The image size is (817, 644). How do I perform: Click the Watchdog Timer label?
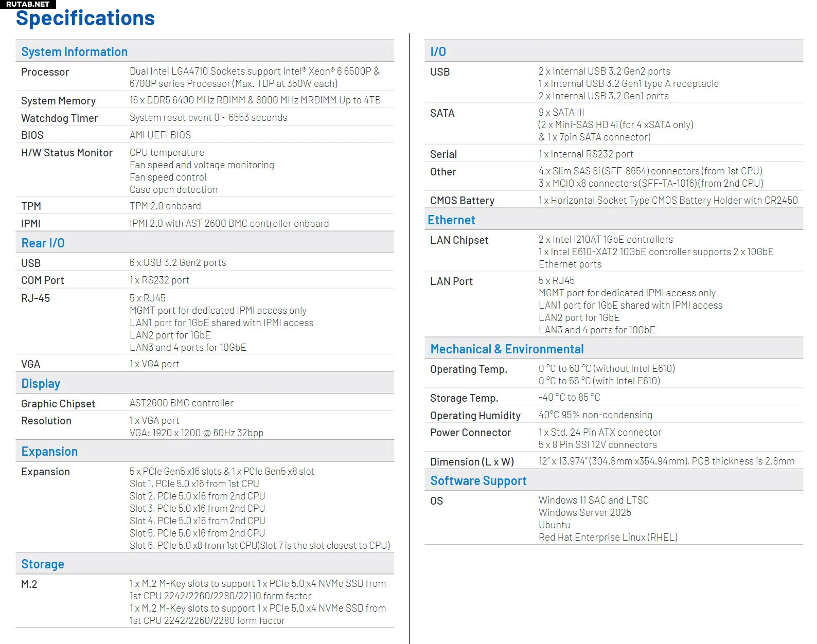pyautogui.click(x=59, y=118)
